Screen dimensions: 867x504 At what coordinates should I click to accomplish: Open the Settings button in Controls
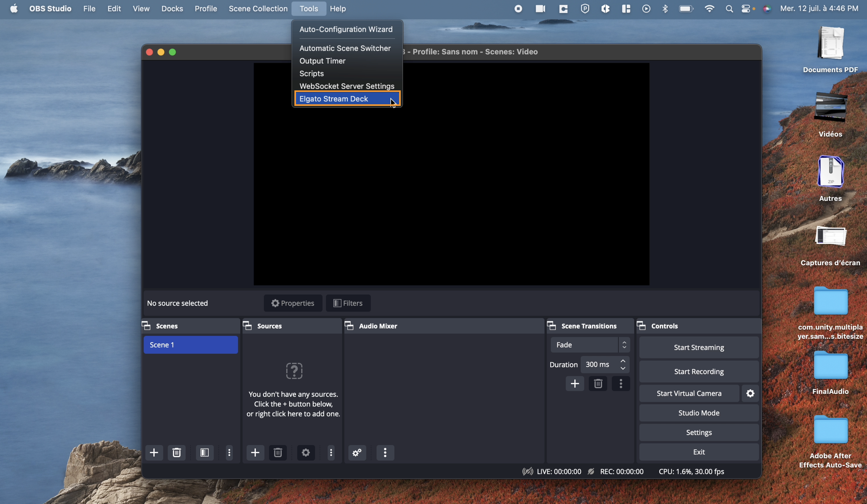698,432
